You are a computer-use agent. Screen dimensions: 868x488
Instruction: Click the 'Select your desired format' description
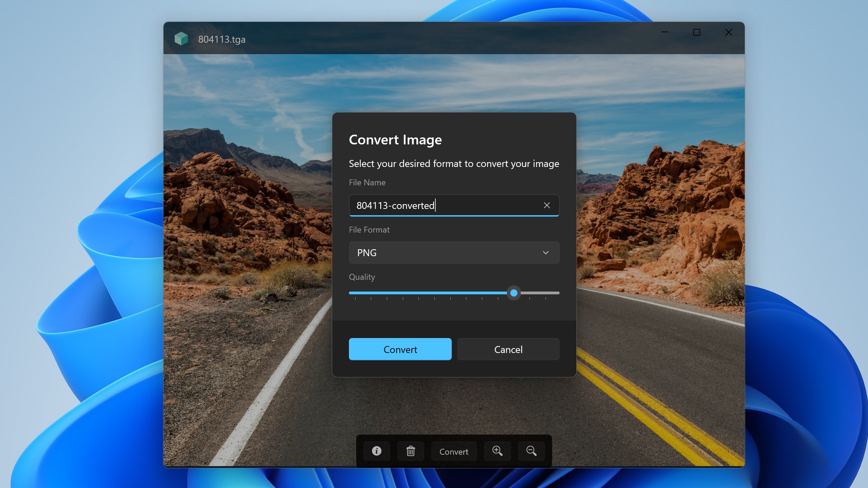454,163
